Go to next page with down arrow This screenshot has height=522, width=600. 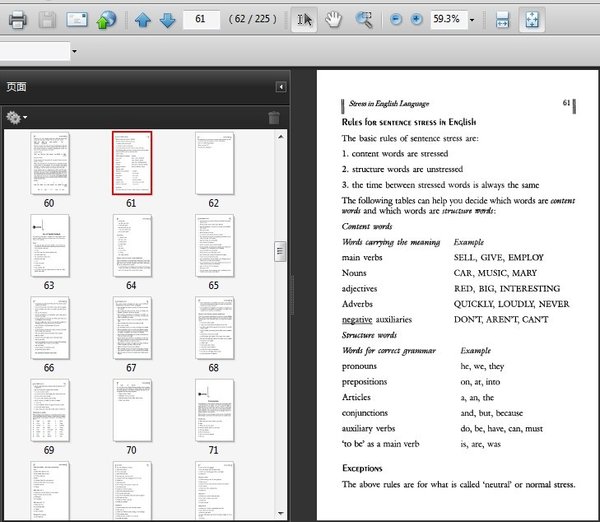pos(166,19)
